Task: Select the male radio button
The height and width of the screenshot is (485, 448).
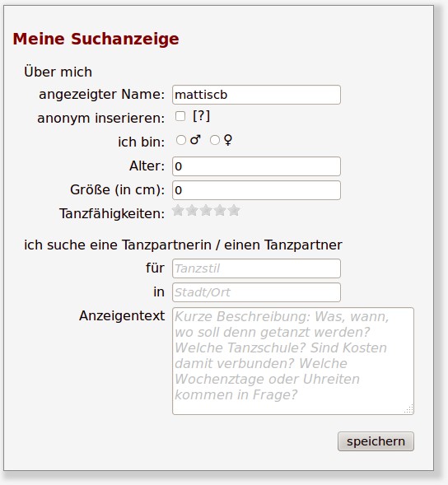Action: 181,140
